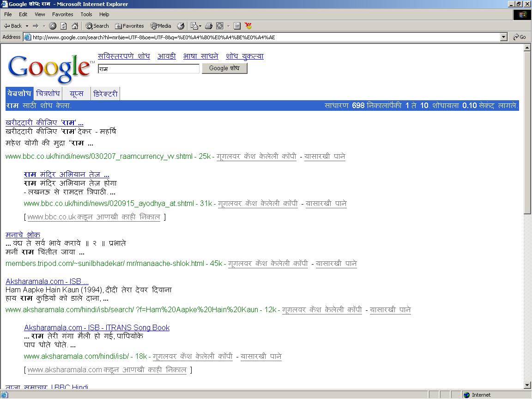Click the vertical scrollbar thumb

click(527, 133)
